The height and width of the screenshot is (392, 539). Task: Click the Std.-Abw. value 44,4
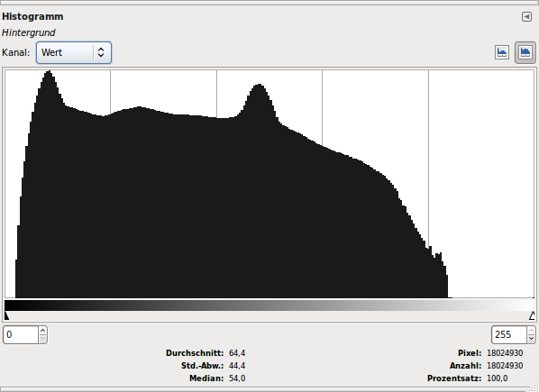click(237, 366)
